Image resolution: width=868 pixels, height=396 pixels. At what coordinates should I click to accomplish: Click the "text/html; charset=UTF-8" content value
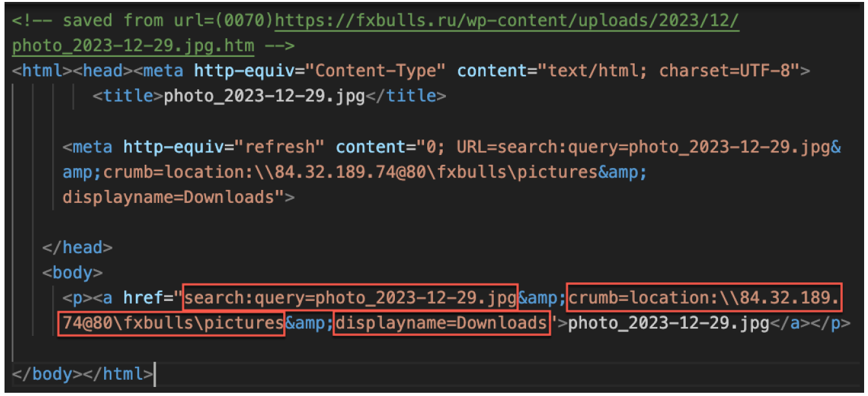click(672, 70)
